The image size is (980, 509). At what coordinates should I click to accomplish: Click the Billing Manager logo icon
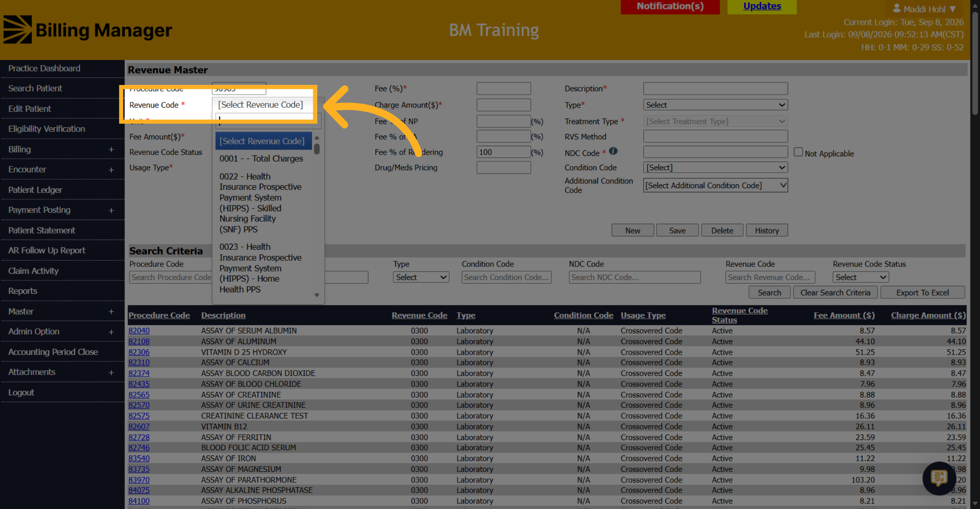point(18,29)
